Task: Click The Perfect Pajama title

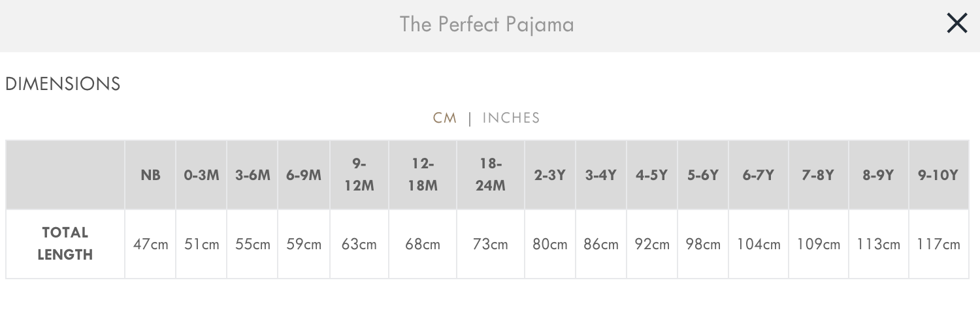Action: coord(487,24)
